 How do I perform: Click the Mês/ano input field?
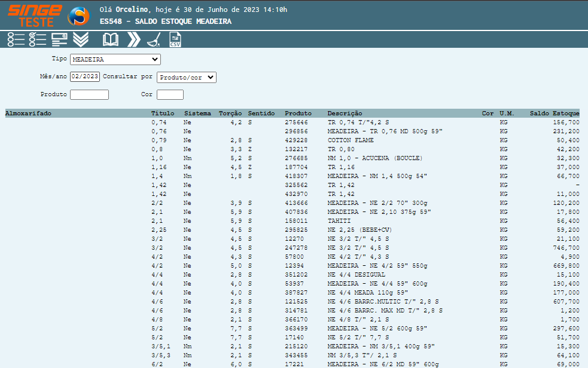click(85, 77)
